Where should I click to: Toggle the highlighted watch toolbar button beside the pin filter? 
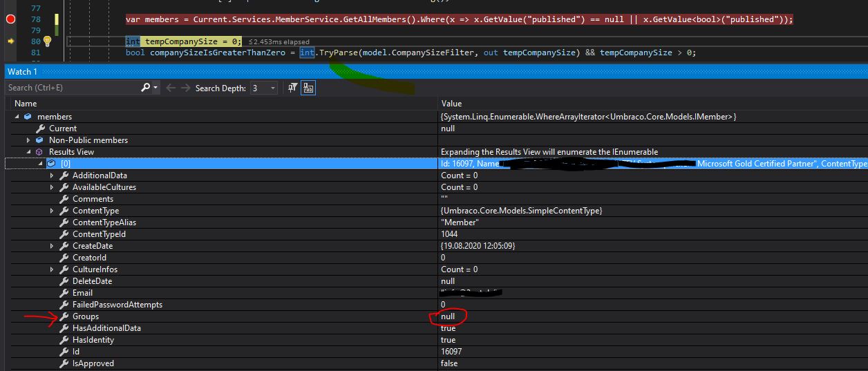pyautogui.click(x=308, y=88)
